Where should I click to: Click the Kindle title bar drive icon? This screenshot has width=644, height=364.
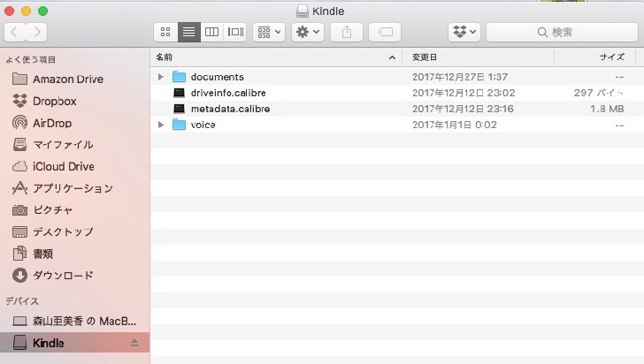[x=303, y=11]
